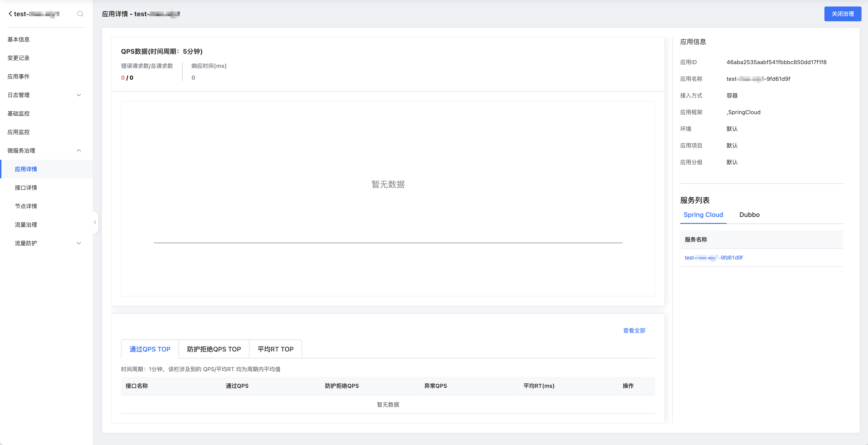The height and width of the screenshot is (445, 868).
Task: Click the search magnifier icon in sidebar
Action: [80, 14]
